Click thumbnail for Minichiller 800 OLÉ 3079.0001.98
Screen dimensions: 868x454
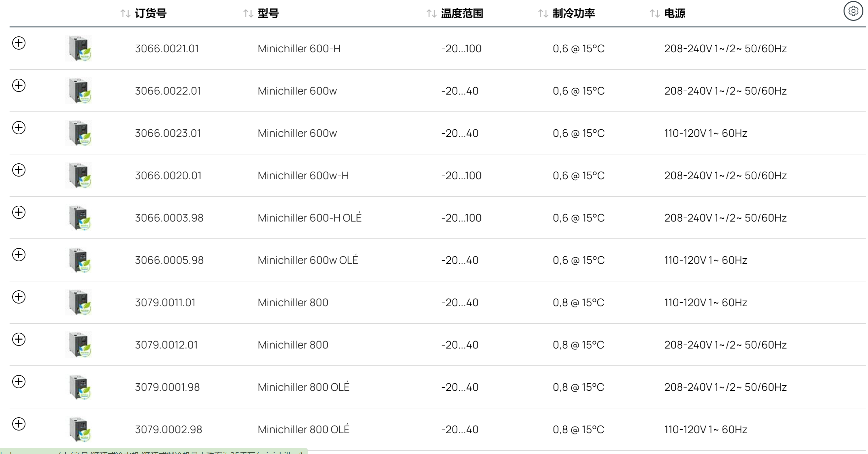tap(80, 387)
